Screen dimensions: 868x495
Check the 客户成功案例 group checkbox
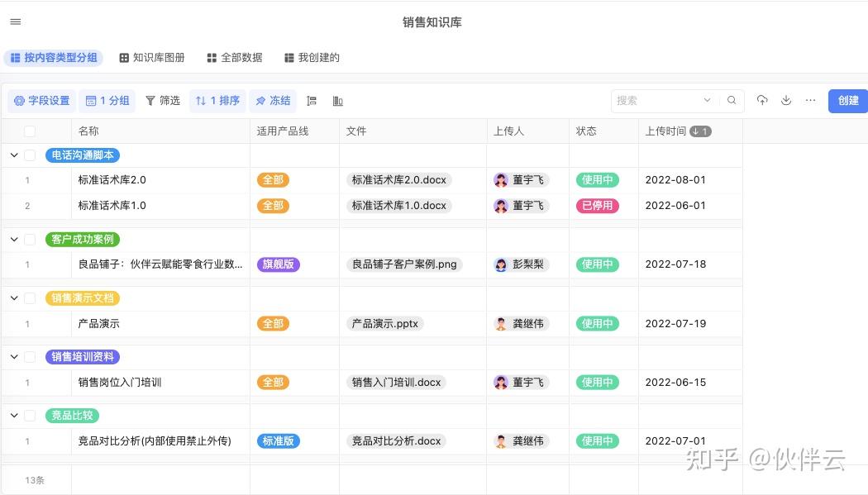pyautogui.click(x=30, y=240)
